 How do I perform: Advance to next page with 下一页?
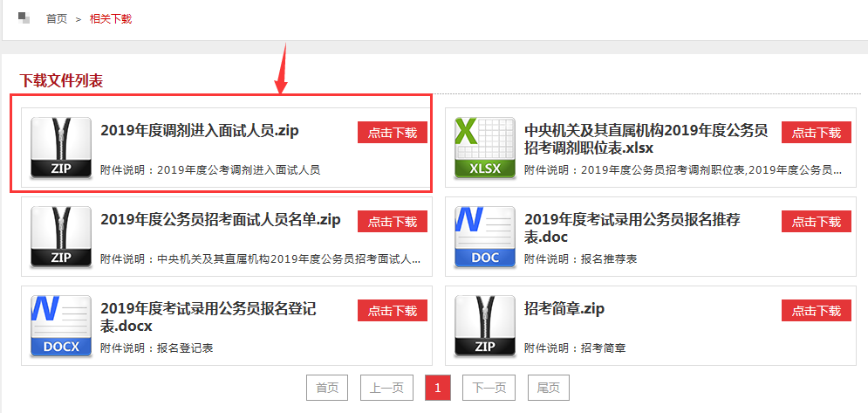coord(489,388)
